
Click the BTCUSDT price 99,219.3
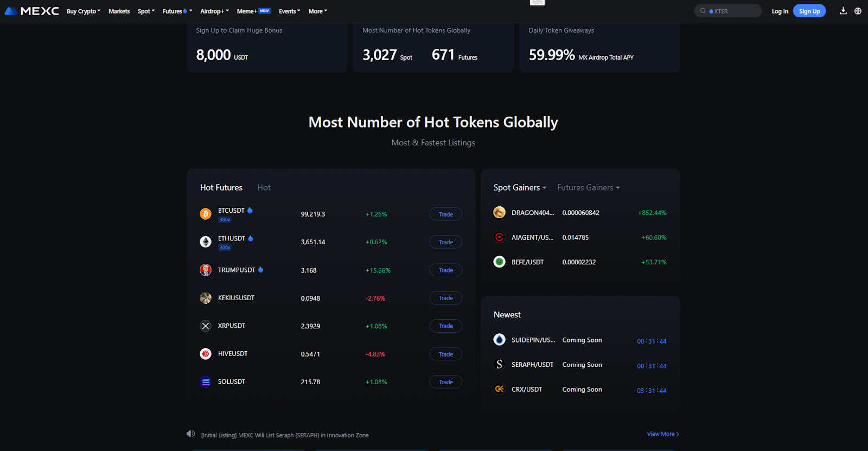point(313,214)
